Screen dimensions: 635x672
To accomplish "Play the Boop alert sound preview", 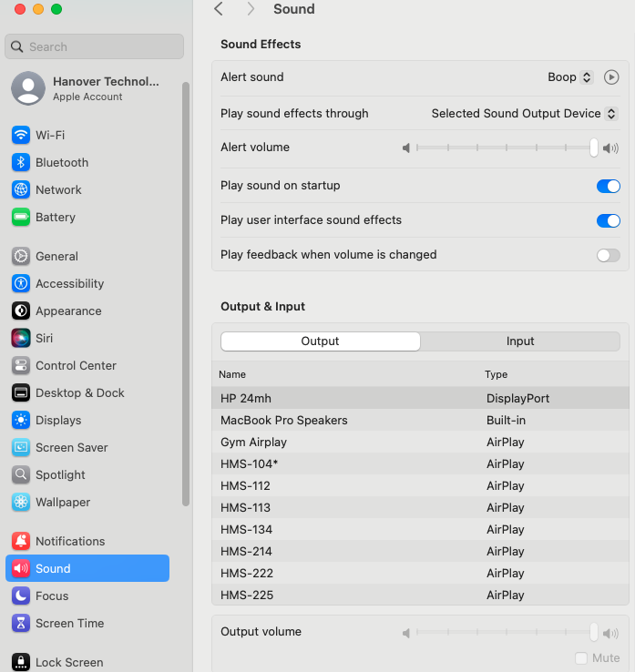I will [x=611, y=77].
